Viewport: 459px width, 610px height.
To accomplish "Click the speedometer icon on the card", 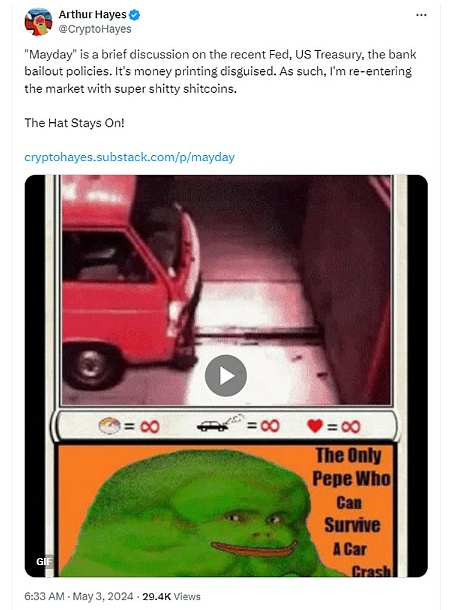I will (x=109, y=426).
